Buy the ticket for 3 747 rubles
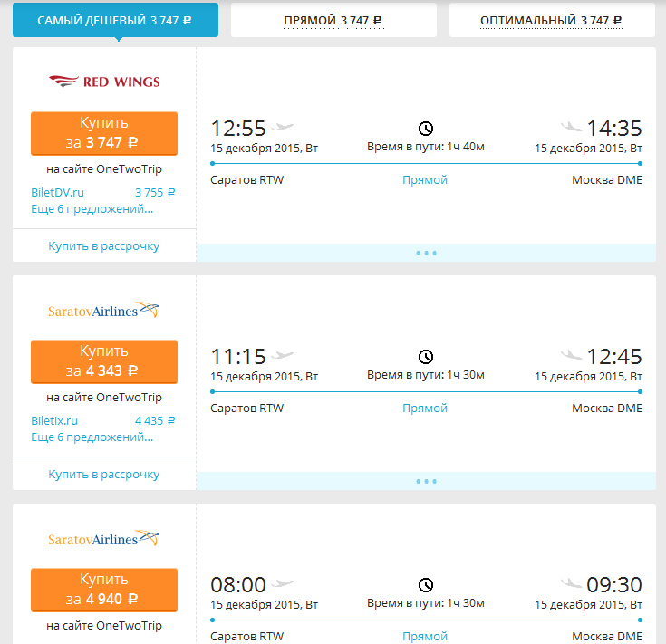The width and height of the screenshot is (666, 644). pos(104,133)
